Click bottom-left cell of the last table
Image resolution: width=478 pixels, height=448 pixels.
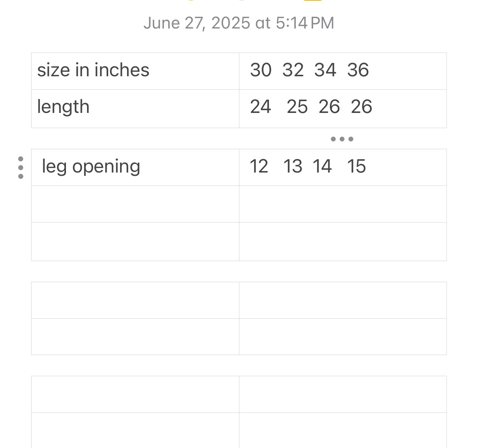pos(135,430)
